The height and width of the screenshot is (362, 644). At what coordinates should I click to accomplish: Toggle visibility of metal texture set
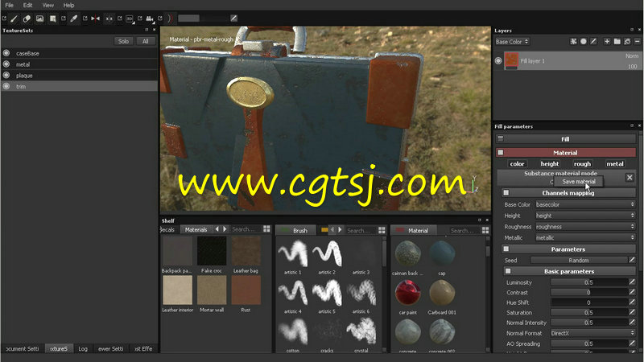(6, 64)
